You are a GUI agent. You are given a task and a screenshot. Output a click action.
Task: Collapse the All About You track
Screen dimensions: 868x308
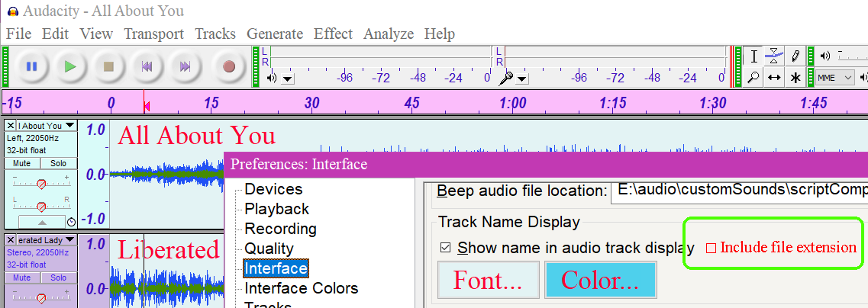[42, 222]
